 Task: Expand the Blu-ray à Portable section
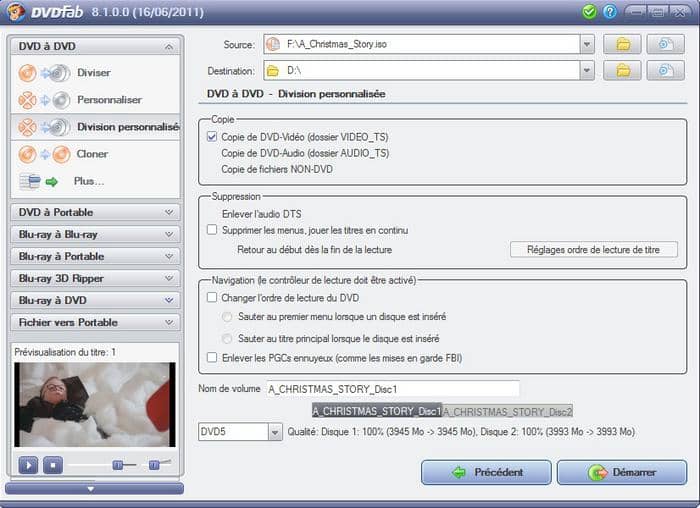[169, 256]
